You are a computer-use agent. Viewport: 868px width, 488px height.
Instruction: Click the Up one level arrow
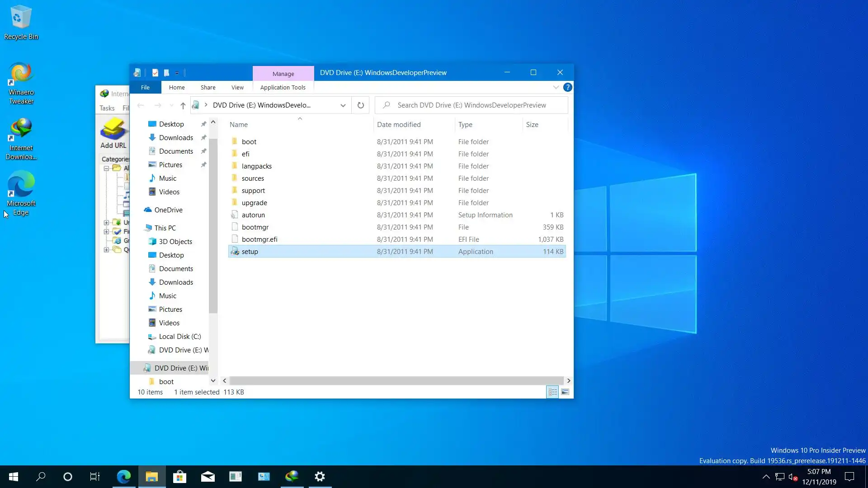click(183, 105)
